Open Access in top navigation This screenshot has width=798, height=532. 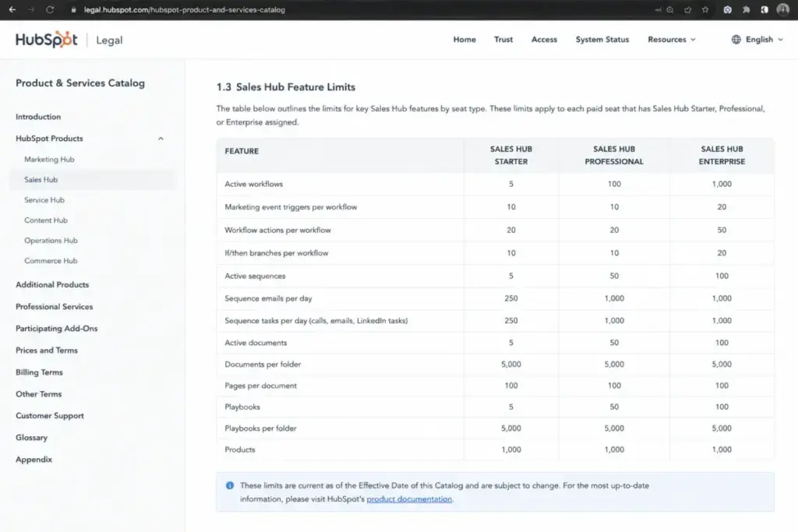[x=544, y=39]
